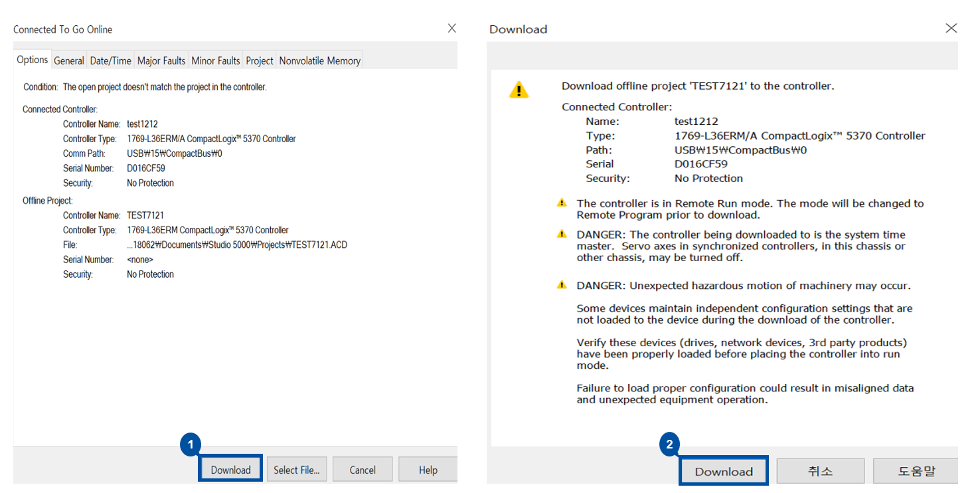Click warning icon beside system time master danger
This screenshot has width=980, height=493.
[562, 235]
